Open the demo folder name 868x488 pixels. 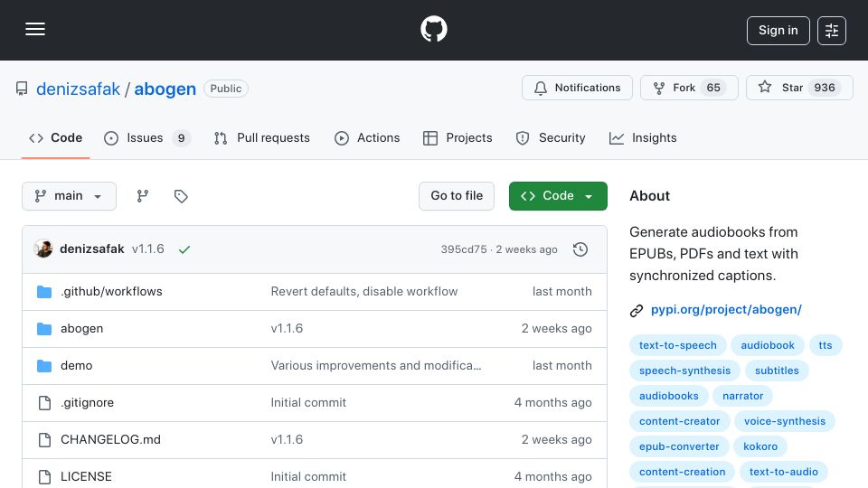tap(76, 366)
